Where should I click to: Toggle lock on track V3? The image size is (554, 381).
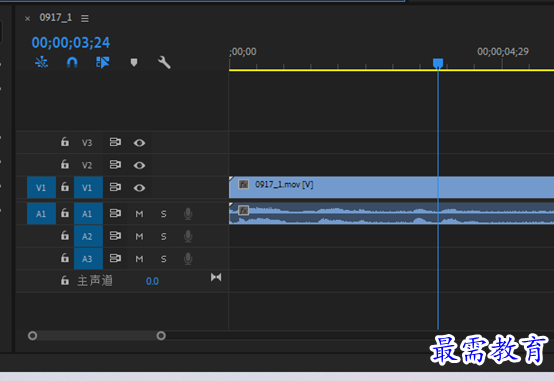(65, 142)
